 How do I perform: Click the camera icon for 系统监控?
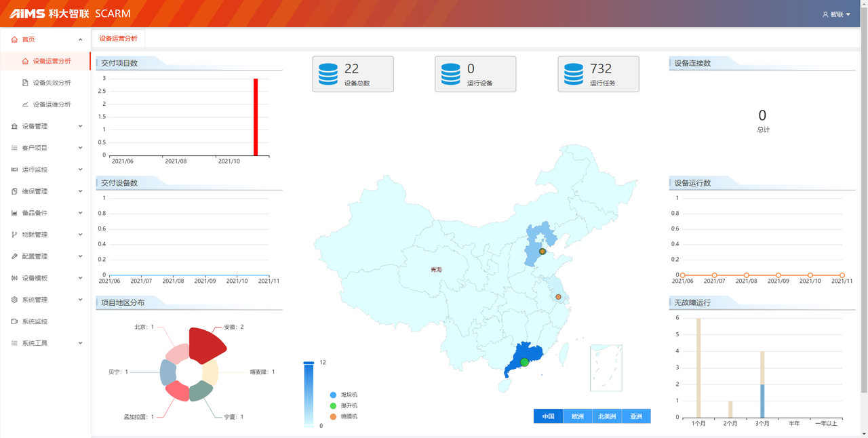pyautogui.click(x=14, y=321)
